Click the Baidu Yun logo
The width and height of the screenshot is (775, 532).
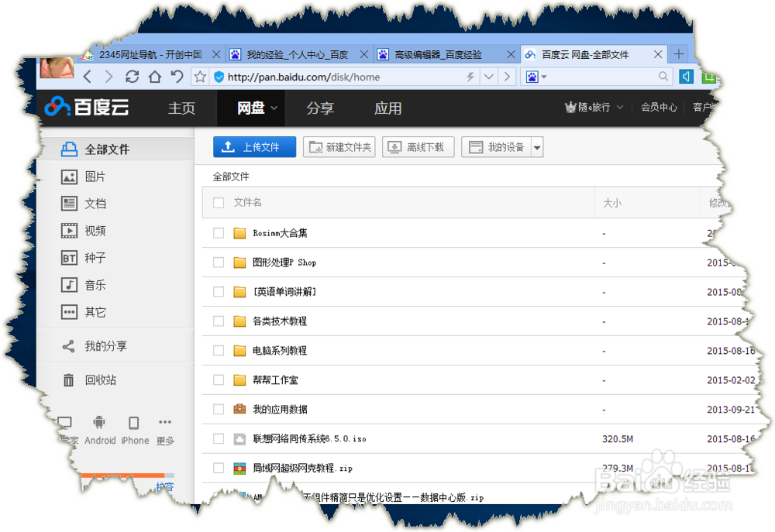tap(87, 107)
